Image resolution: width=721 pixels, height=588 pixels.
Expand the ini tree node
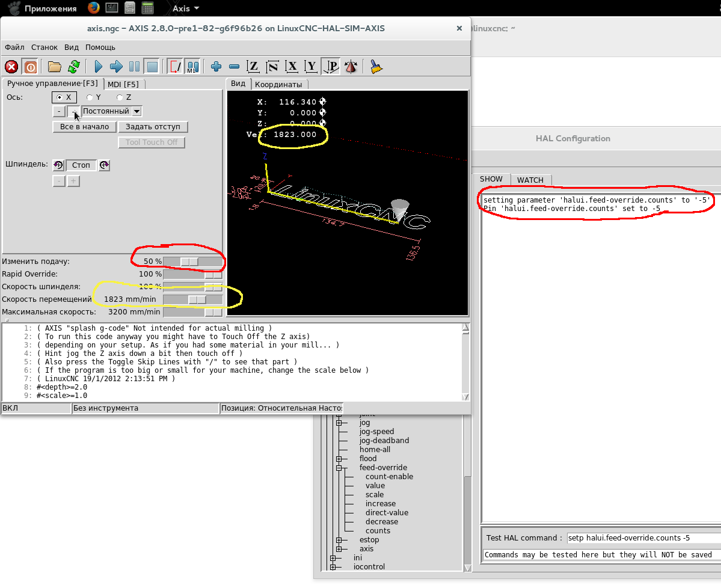click(x=333, y=558)
